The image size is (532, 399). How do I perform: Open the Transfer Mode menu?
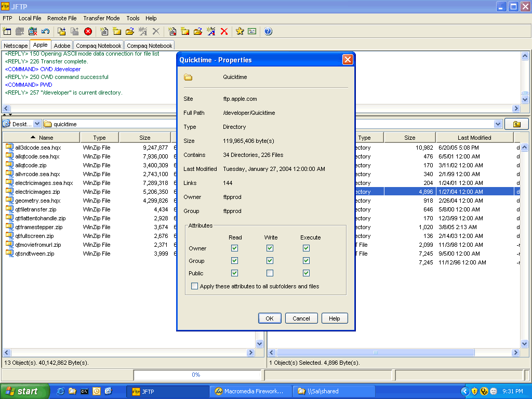tap(101, 18)
